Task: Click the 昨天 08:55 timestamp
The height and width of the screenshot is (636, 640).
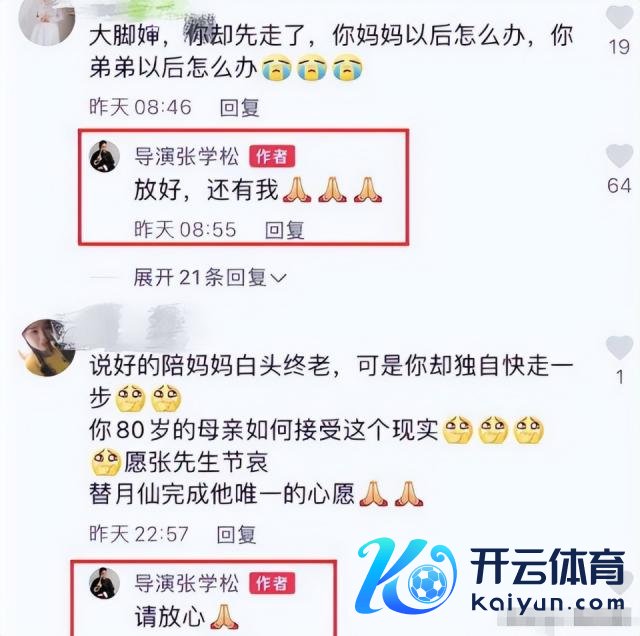Action: click(x=185, y=230)
